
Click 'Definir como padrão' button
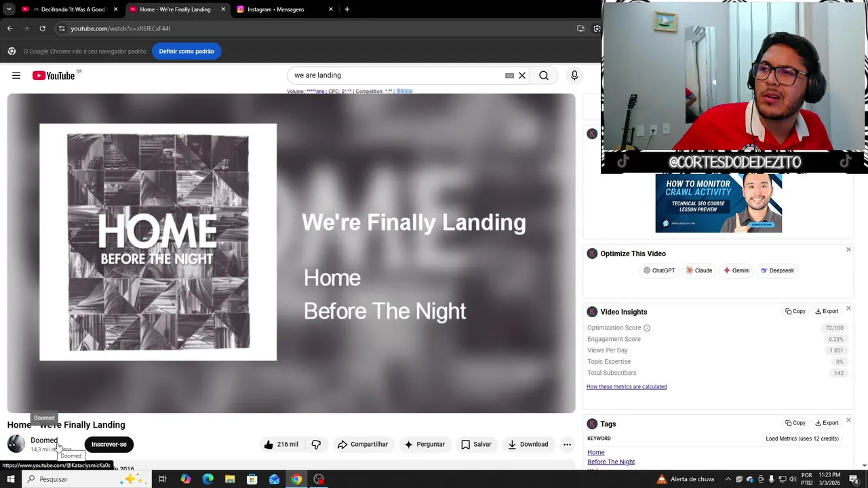tap(186, 51)
